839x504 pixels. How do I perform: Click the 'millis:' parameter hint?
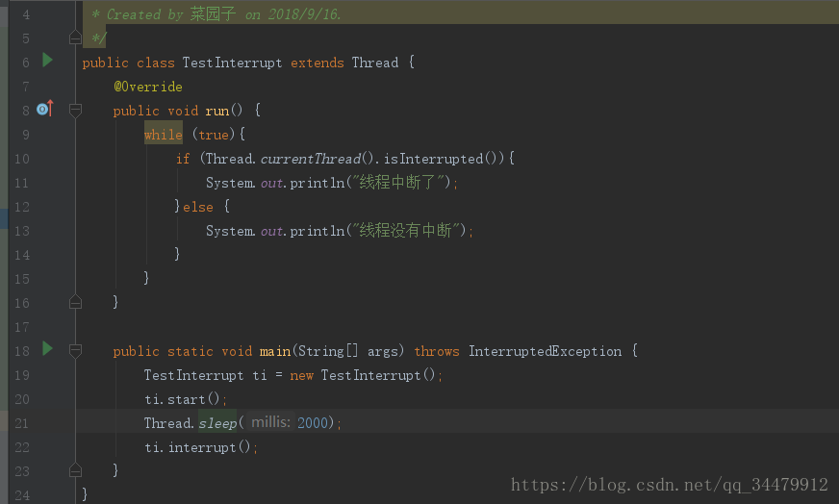pyautogui.click(x=270, y=422)
